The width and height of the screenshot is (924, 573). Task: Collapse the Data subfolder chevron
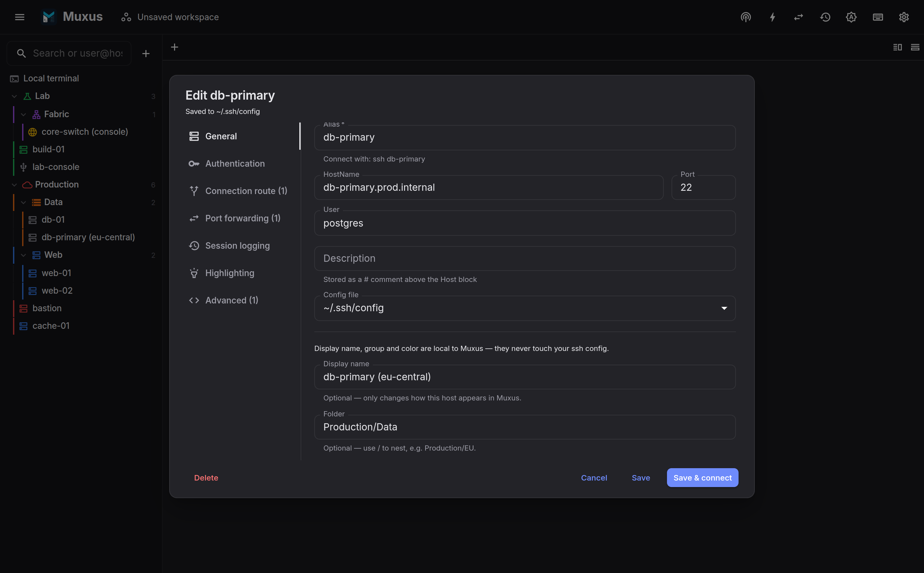coord(23,203)
